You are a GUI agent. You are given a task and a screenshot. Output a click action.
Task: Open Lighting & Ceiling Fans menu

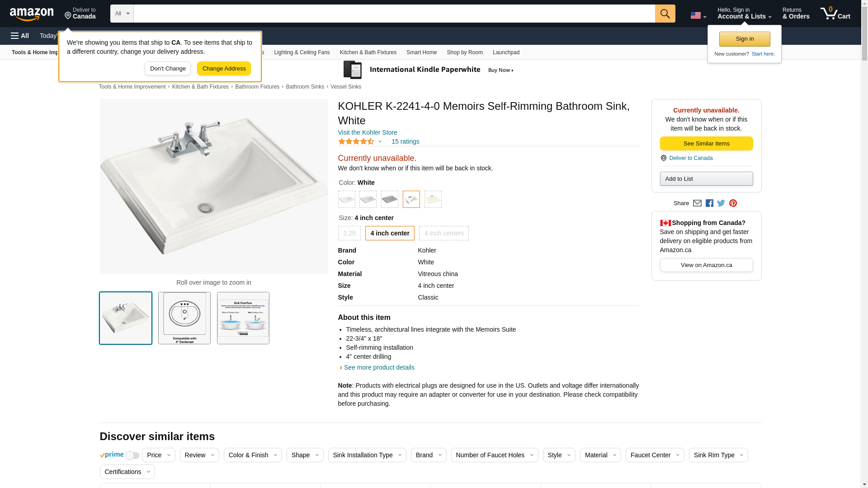302,52
